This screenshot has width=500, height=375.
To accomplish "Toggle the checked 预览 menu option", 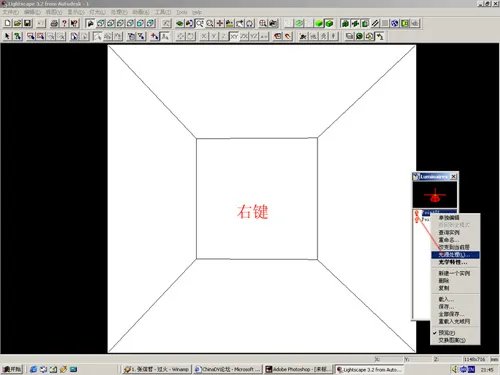I will (x=455, y=333).
